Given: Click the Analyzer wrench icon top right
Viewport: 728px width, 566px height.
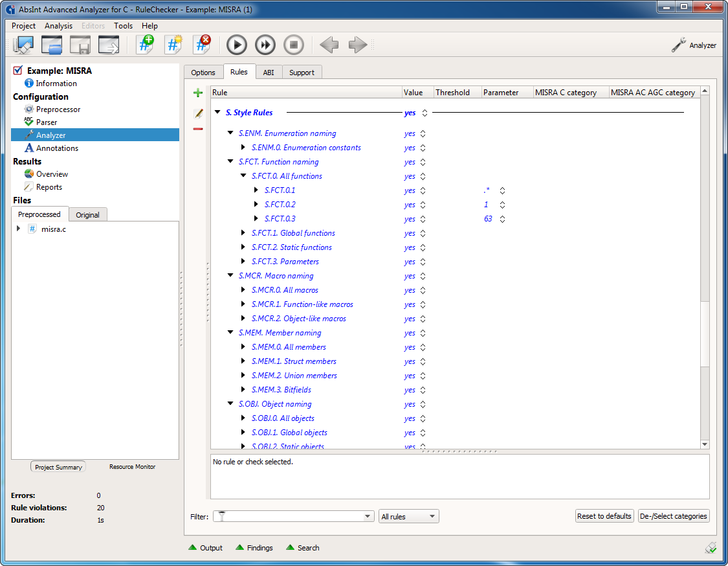Looking at the screenshot, I should click(x=679, y=45).
